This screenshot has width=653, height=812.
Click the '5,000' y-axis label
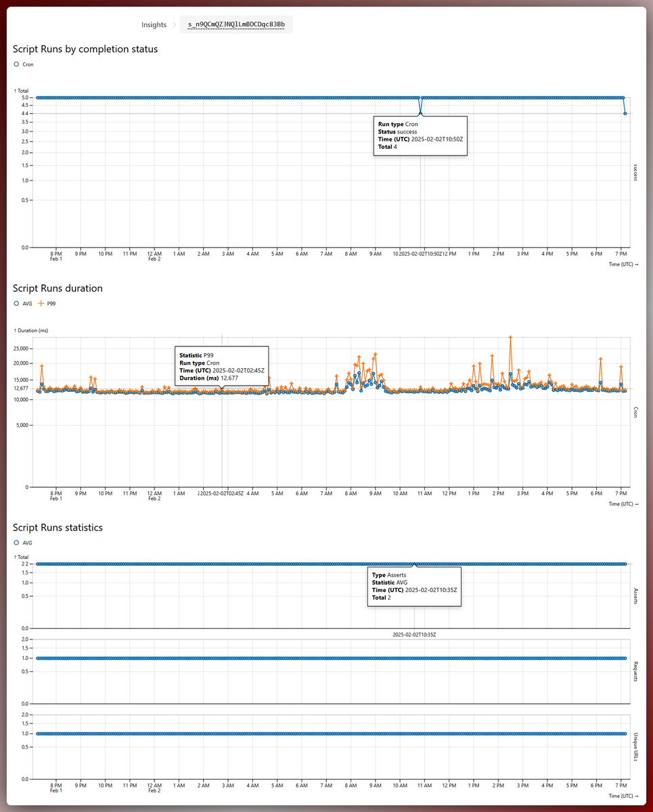click(x=22, y=426)
